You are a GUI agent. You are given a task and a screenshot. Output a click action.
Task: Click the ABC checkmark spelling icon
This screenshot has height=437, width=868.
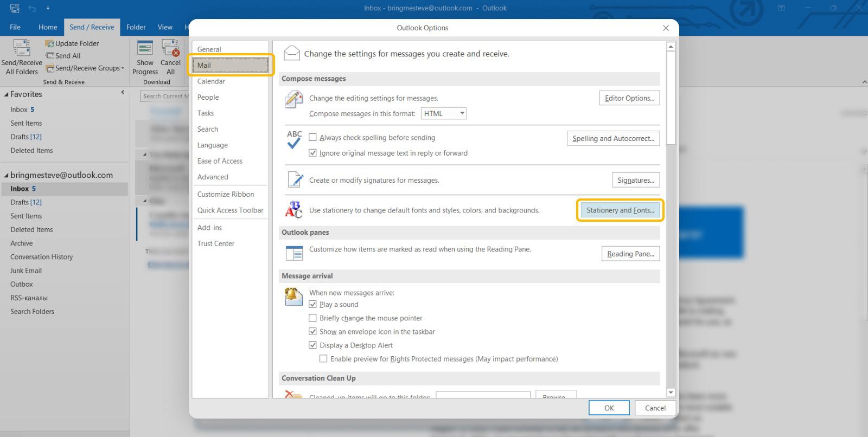tap(294, 140)
